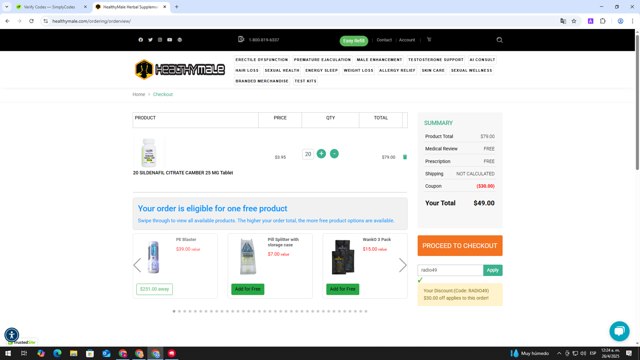Open Test Kits category

pyautogui.click(x=305, y=81)
